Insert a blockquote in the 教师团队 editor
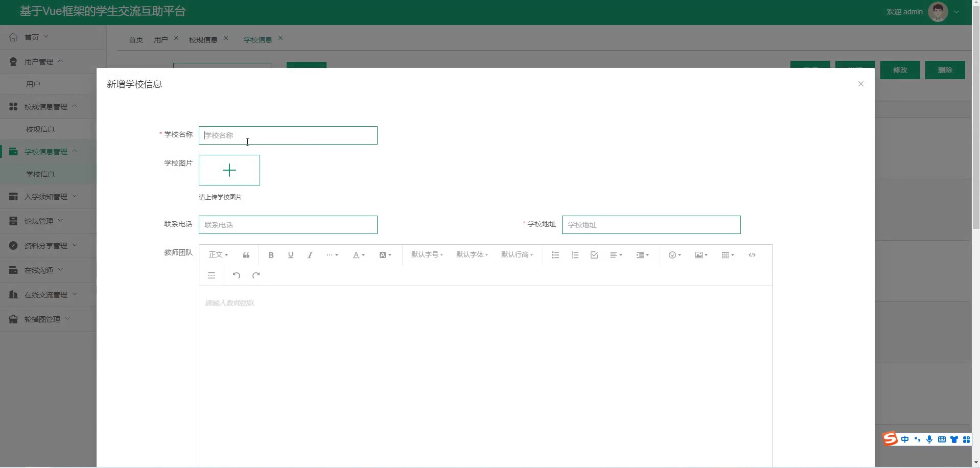 [x=246, y=255]
